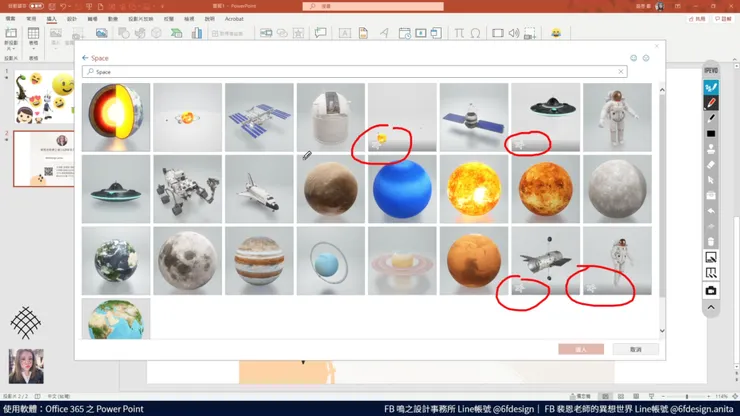
Task: Click the dialog scrollbar up arrow
Action: [662, 90]
